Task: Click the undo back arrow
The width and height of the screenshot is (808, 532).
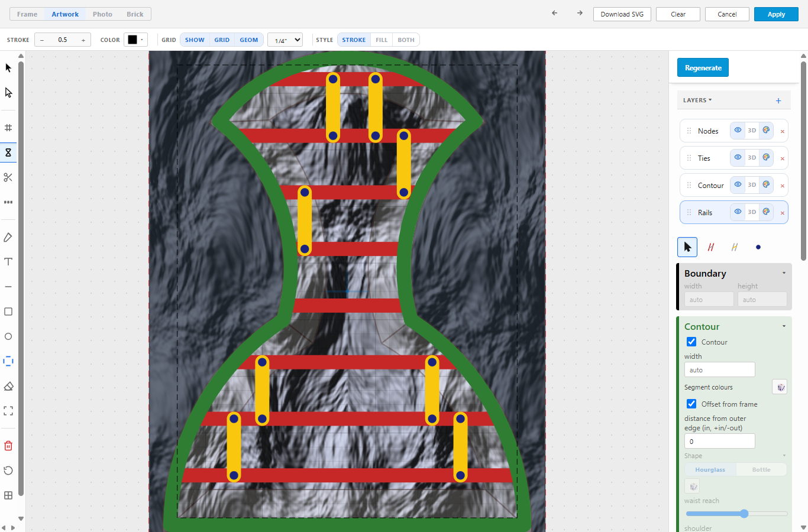Action: (554, 13)
